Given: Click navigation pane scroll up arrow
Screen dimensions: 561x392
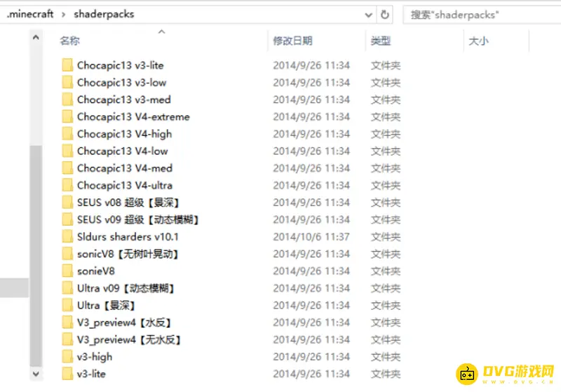Looking at the screenshot, I should [36, 37].
